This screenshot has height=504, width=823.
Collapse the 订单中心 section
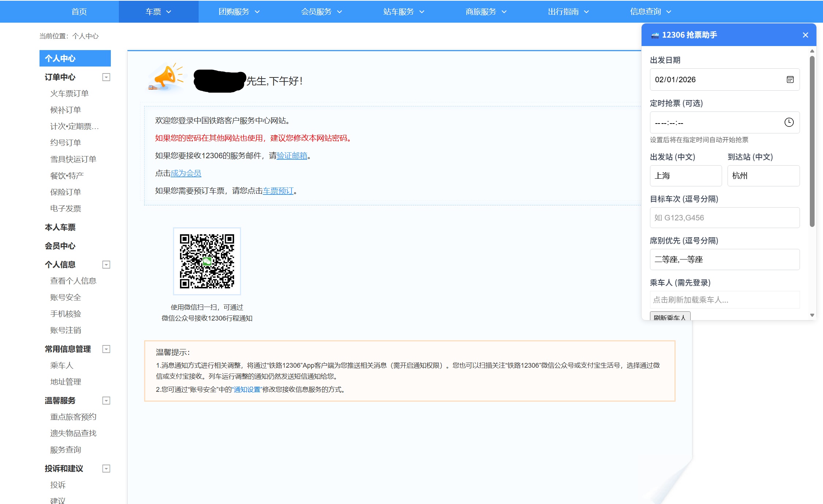coord(106,77)
